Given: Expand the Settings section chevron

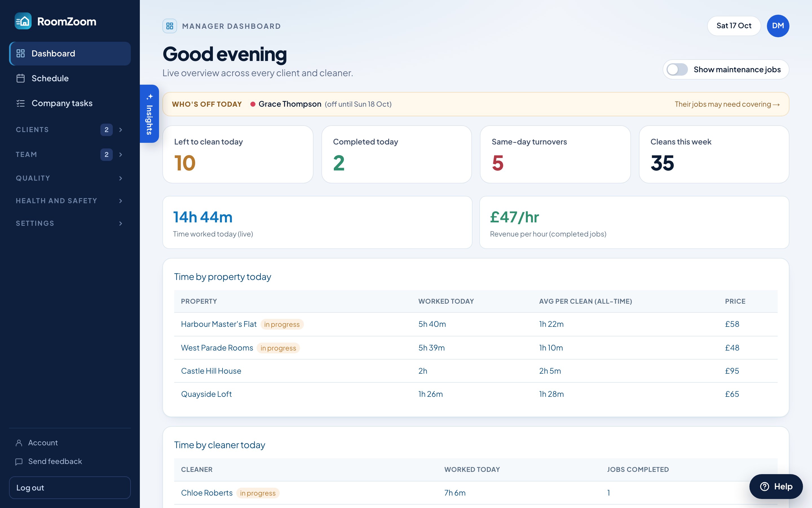Looking at the screenshot, I should point(121,224).
